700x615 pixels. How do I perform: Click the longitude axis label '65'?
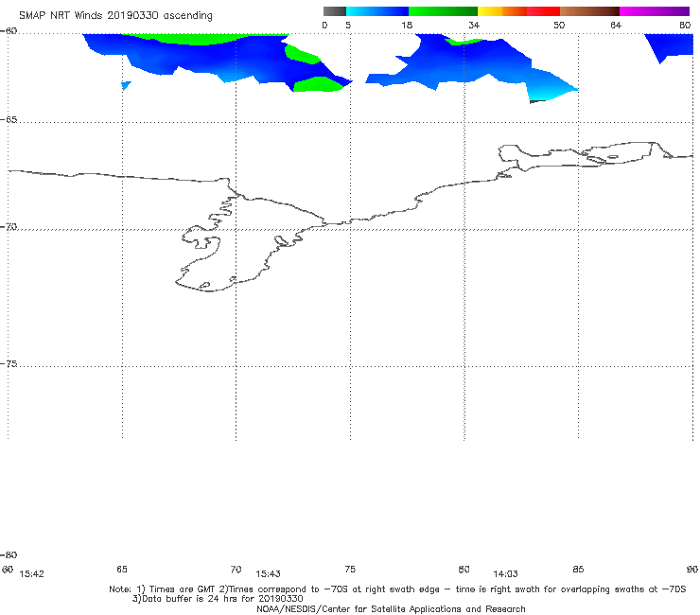[122, 569]
